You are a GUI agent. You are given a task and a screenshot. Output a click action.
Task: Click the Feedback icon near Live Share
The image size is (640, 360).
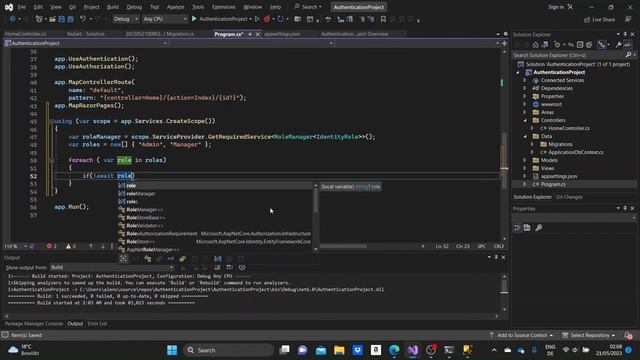point(628,19)
